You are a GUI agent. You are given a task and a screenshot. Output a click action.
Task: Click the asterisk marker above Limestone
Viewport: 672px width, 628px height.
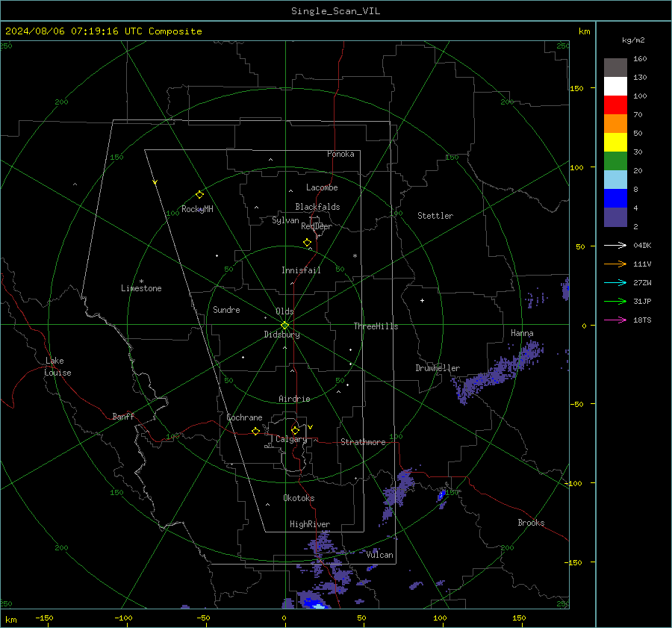coord(141,282)
